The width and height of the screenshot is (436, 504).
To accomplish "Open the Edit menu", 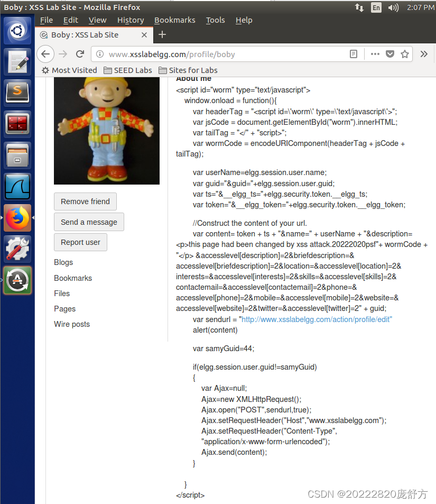I will (71, 20).
